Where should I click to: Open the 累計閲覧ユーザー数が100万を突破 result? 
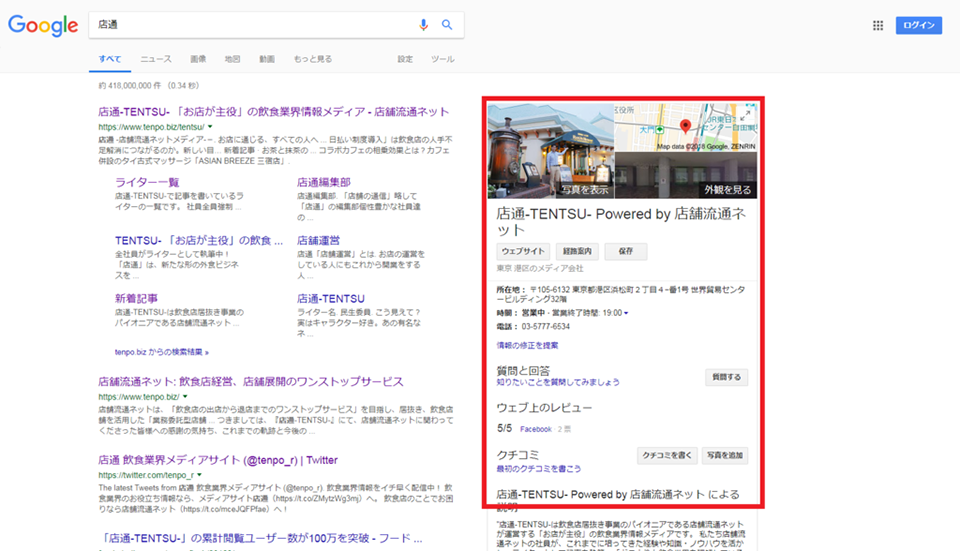pos(260,539)
